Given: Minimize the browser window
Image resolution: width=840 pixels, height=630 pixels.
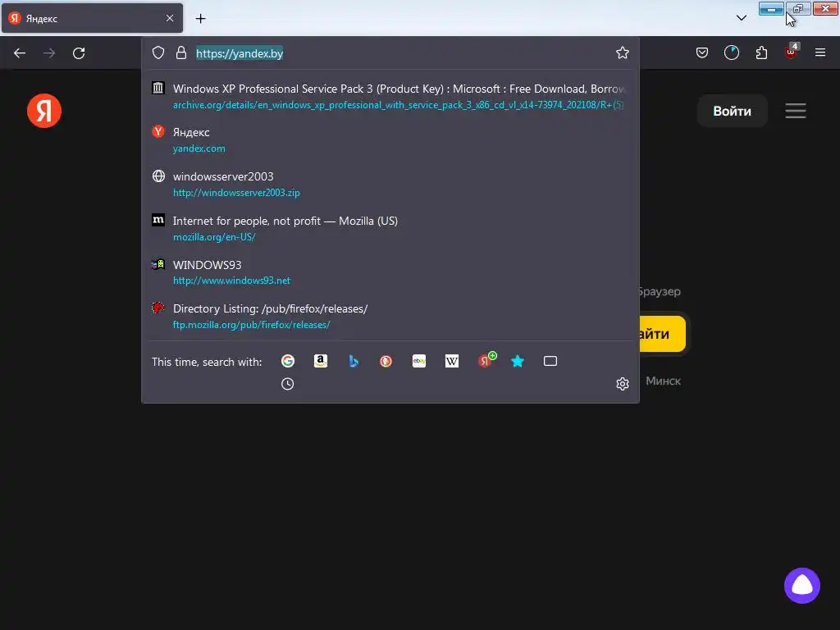Looking at the screenshot, I should pos(771,8).
